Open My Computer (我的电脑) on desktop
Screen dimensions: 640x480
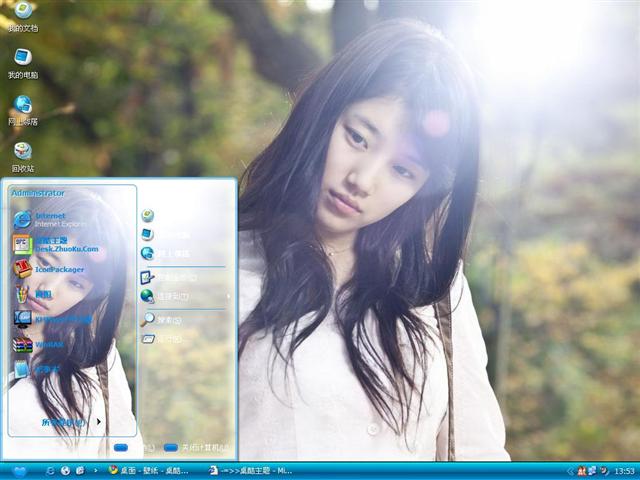tap(22, 58)
